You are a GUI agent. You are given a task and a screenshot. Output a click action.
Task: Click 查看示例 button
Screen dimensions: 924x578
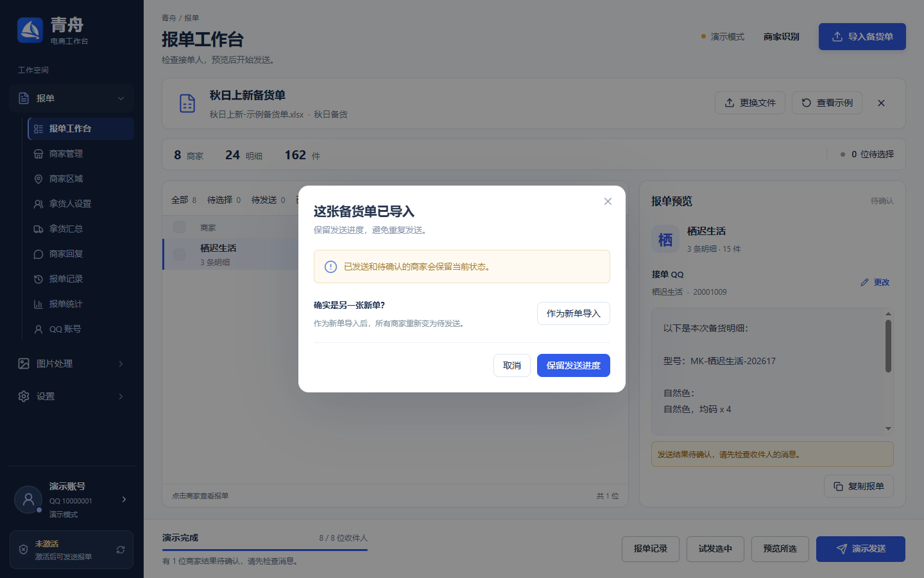[x=827, y=103]
